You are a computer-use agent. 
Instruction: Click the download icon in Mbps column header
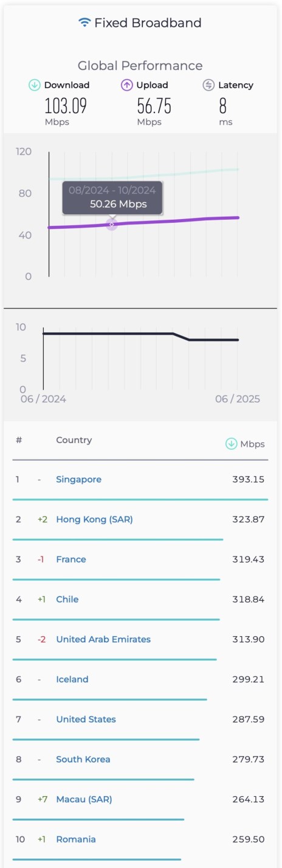[231, 444]
